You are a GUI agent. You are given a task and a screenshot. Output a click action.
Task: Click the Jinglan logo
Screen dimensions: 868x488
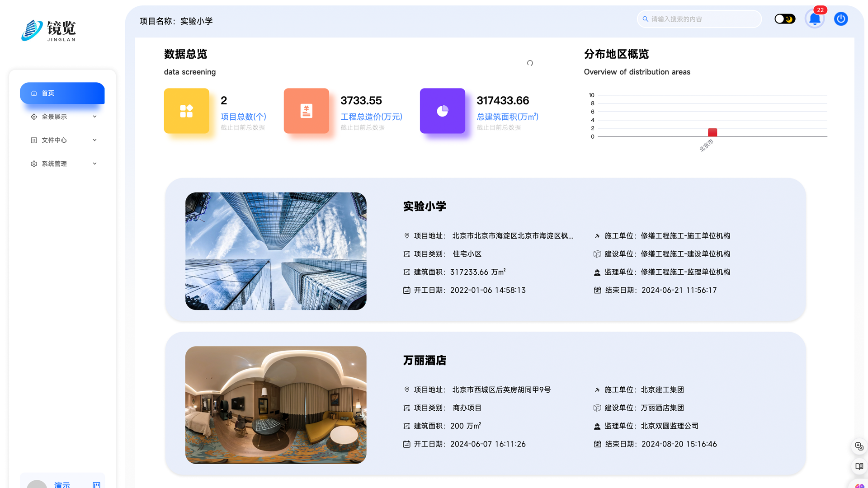pyautogui.click(x=49, y=30)
